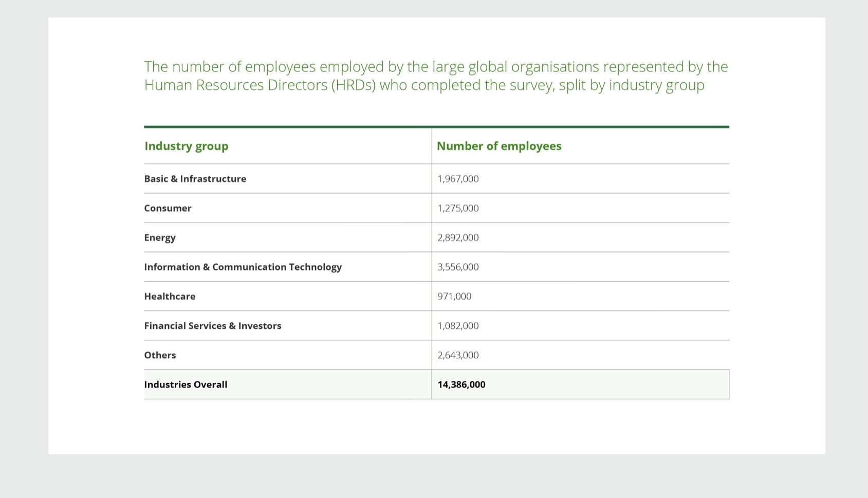The image size is (868, 498).
Task: Select the Healthcare industry row
Action: tap(170, 296)
